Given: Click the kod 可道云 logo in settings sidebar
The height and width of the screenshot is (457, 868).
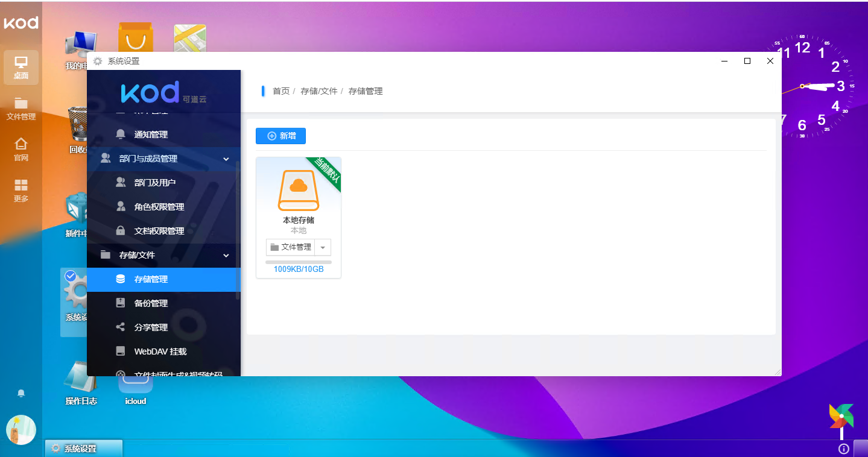Looking at the screenshot, I should [x=163, y=92].
